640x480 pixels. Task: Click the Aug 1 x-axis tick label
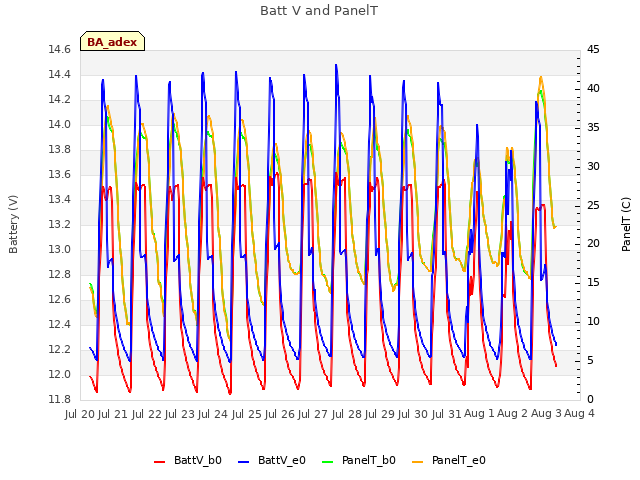coord(479,414)
